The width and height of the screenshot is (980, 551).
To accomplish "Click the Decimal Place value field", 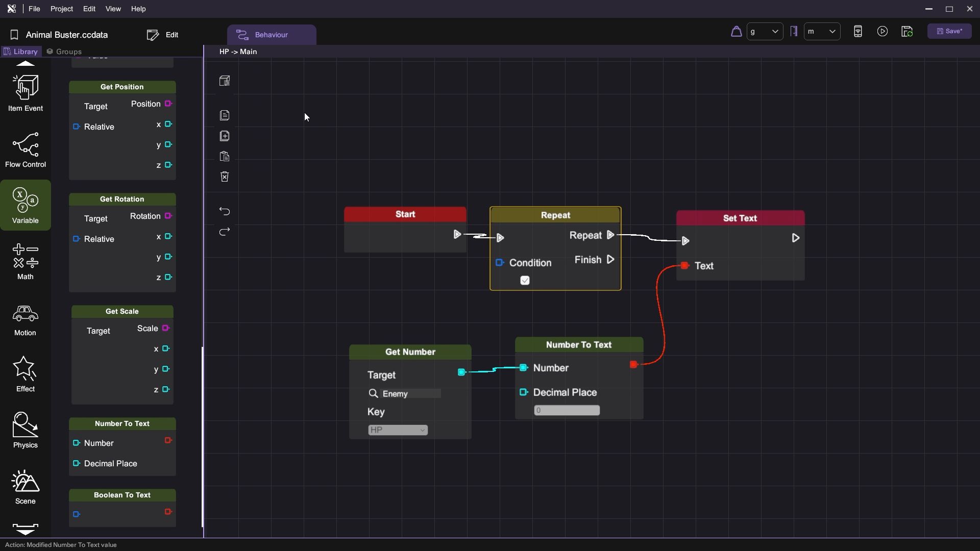I will tap(567, 410).
